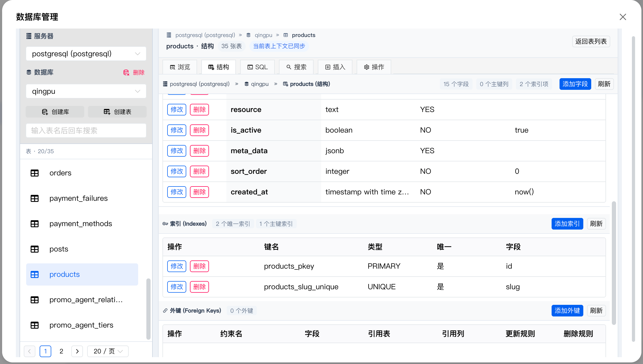Click the sidebar table list scrollbar
643x364 pixels.
(x=148, y=309)
